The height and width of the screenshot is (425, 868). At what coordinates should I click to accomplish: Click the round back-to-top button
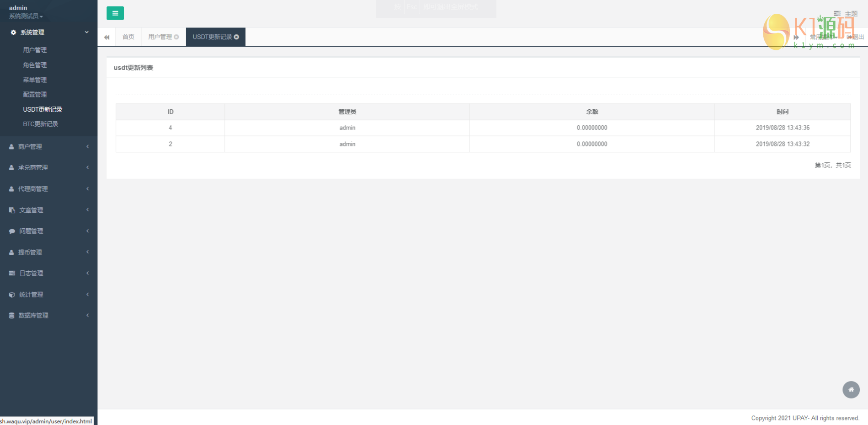pyautogui.click(x=851, y=390)
